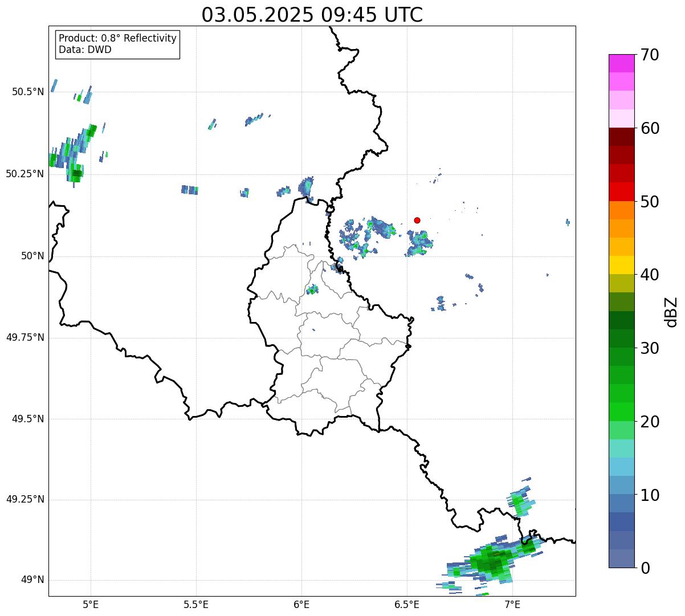Click the 6°E longitude label
Screen dimensions: 685x616
click(x=301, y=604)
